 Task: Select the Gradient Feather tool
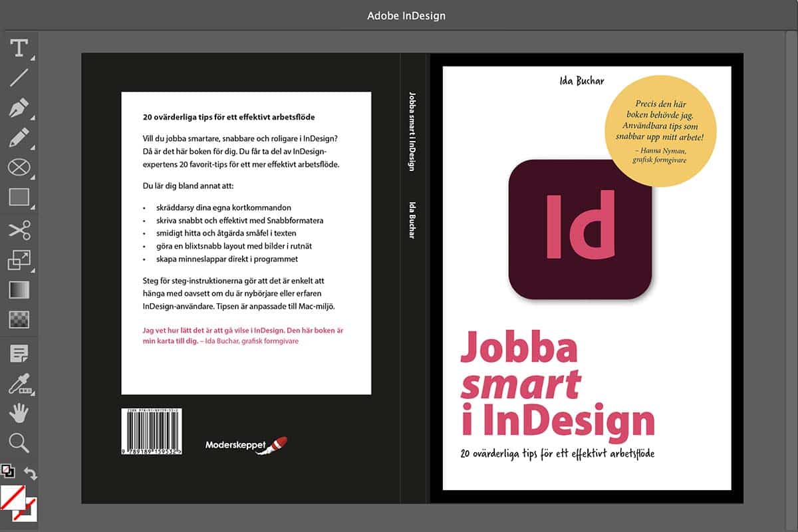point(19,320)
